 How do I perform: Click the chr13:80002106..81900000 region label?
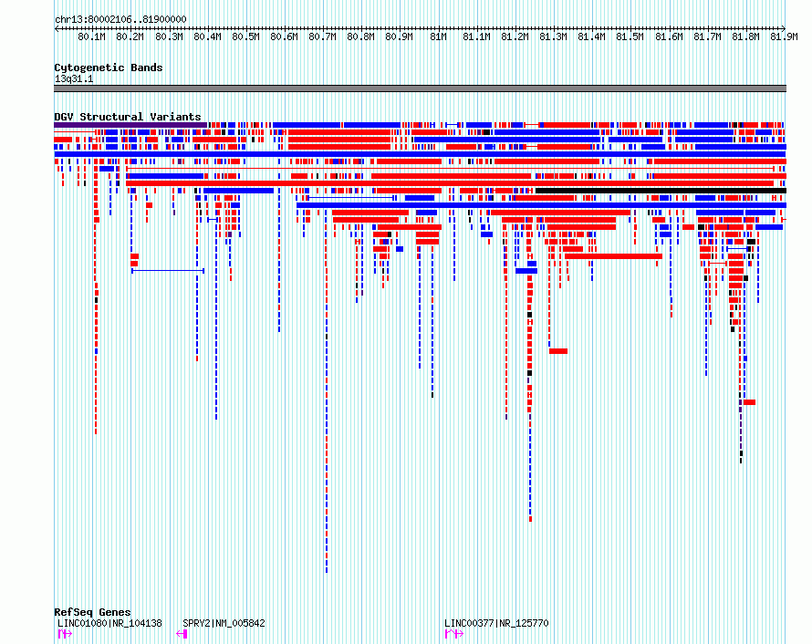tap(120, 20)
